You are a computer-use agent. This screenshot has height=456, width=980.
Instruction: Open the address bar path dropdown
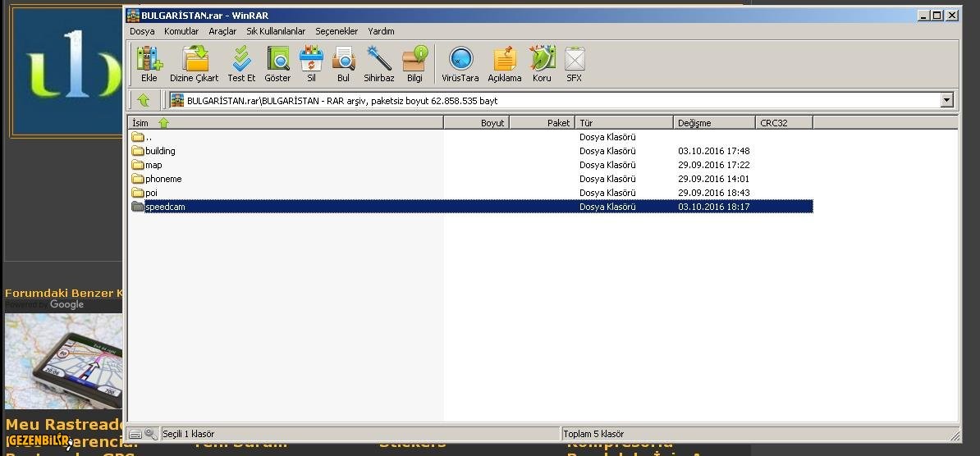click(x=947, y=100)
